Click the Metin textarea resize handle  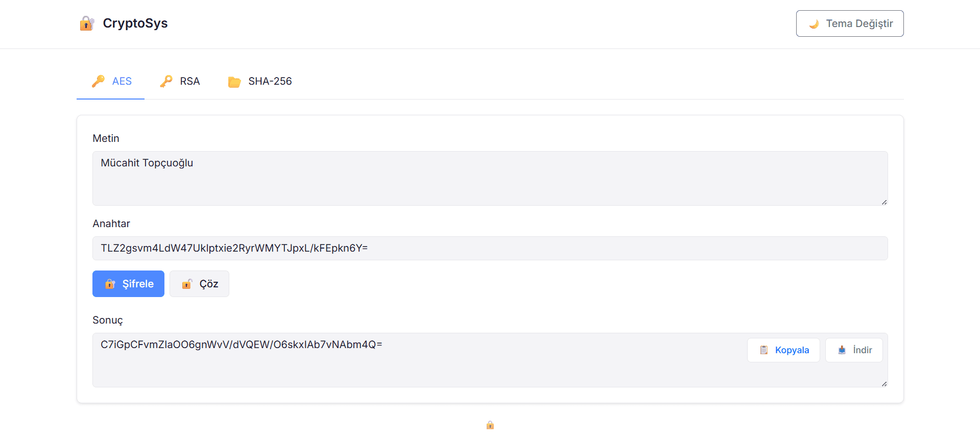click(884, 202)
